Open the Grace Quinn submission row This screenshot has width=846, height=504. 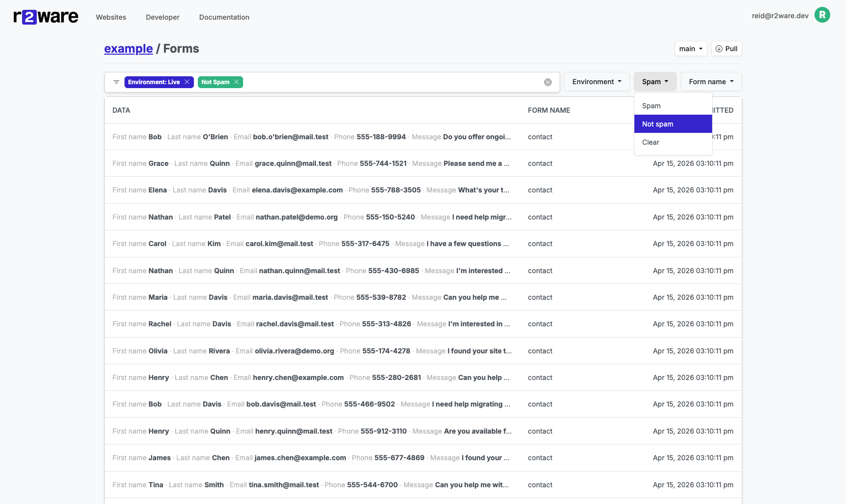423,163
